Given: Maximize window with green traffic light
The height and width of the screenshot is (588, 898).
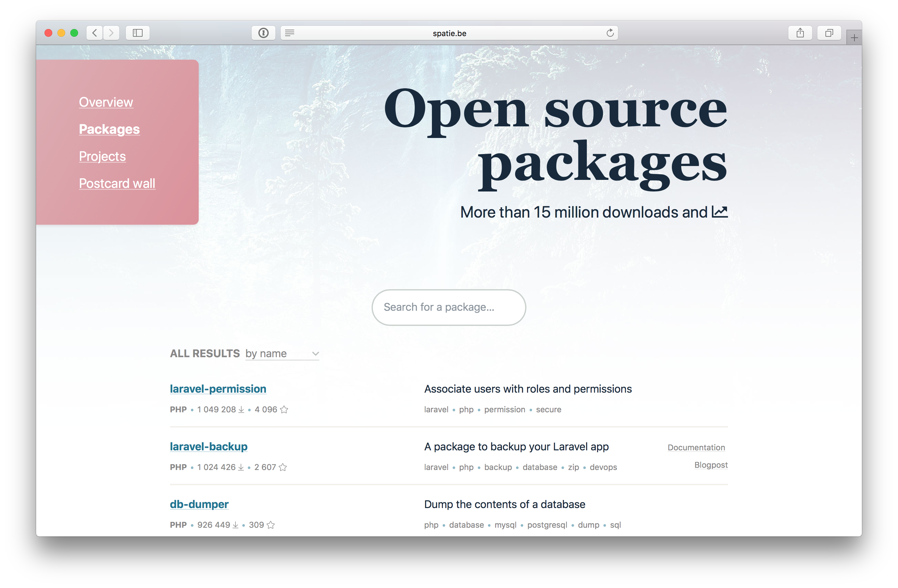Looking at the screenshot, I should [x=74, y=33].
